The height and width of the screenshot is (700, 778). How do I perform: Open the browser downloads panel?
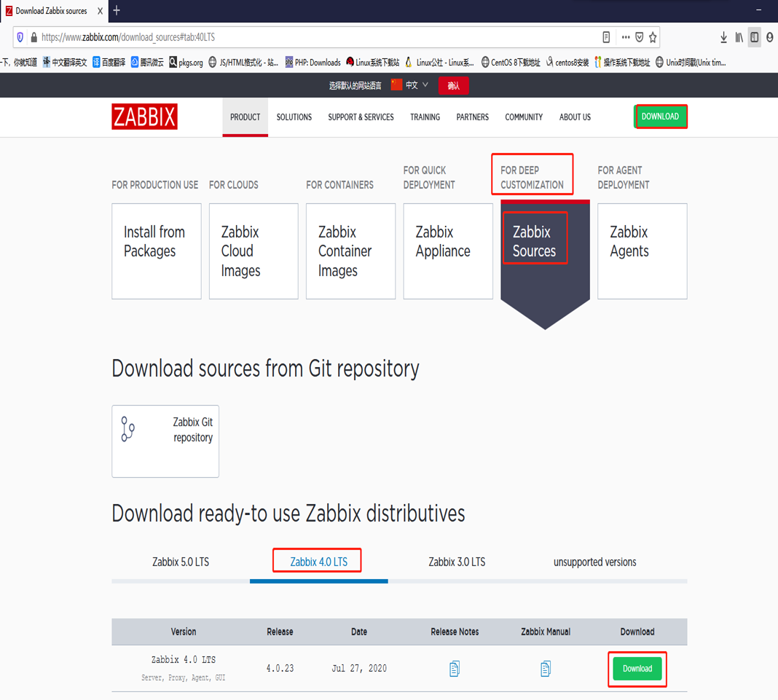pos(723,37)
